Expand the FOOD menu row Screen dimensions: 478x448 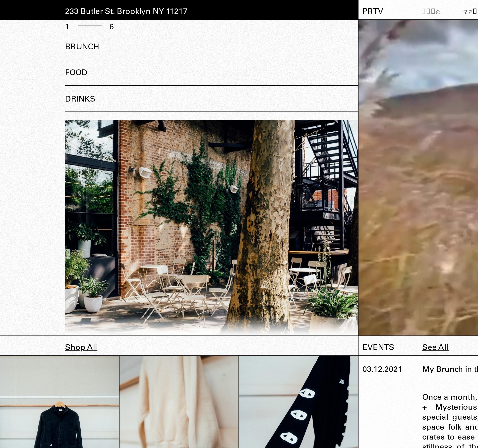[x=76, y=72]
